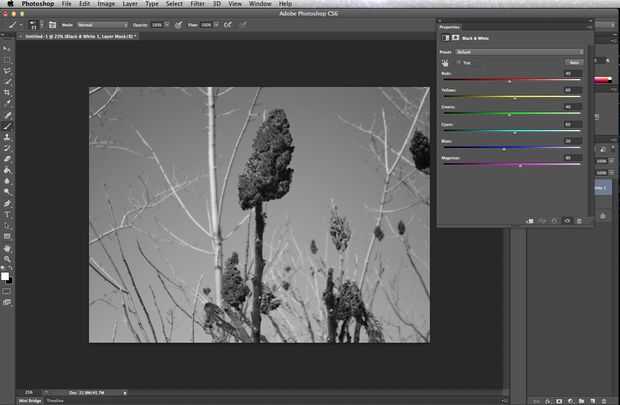Toggle the Brush panel button
620x405 pixels.
52,25
